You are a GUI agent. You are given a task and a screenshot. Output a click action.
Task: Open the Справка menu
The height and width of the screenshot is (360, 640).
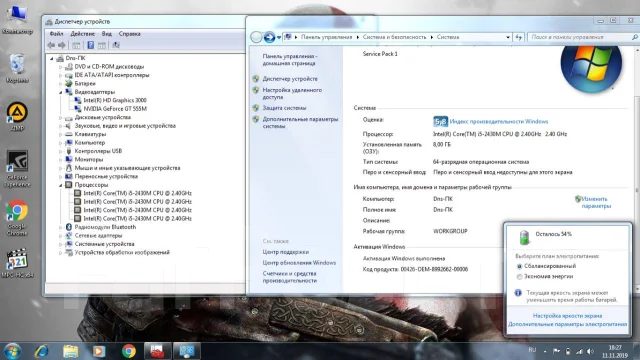129,34
